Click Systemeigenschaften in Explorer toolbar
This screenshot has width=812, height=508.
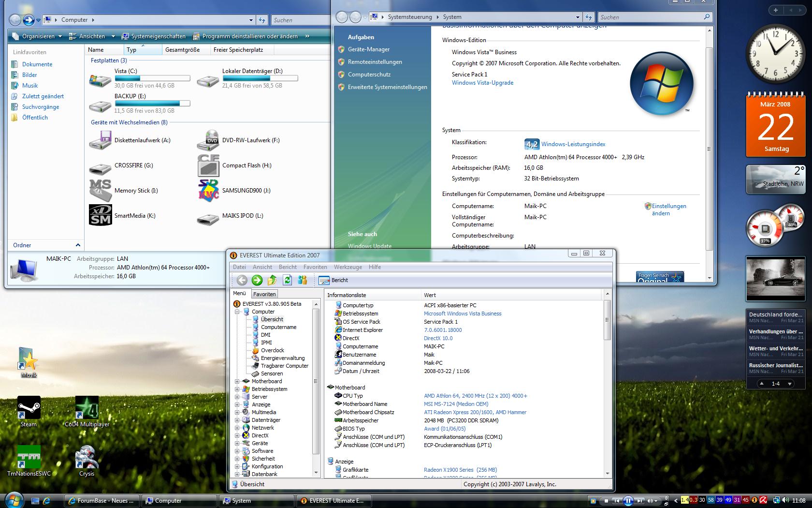click(154, 36)
